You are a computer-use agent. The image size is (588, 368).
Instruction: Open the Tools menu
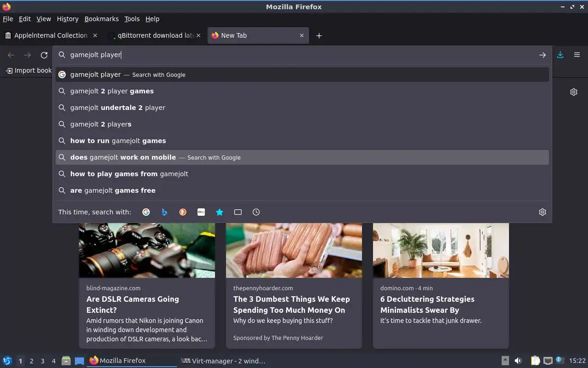(x=132, y=19)
